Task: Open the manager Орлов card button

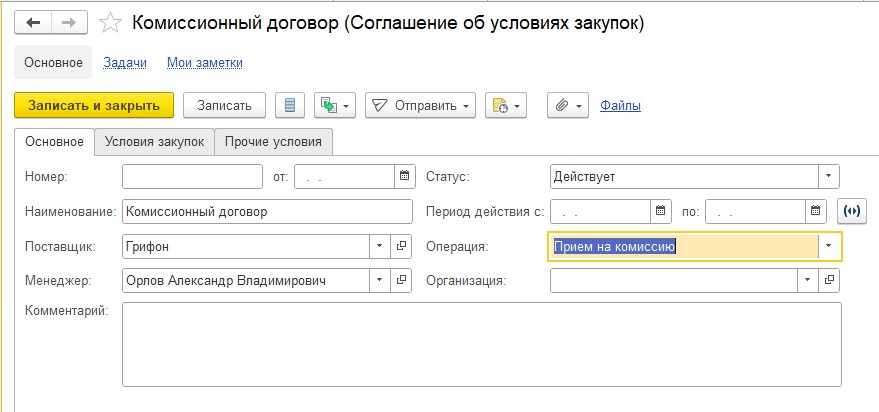Action: (402, 281)
